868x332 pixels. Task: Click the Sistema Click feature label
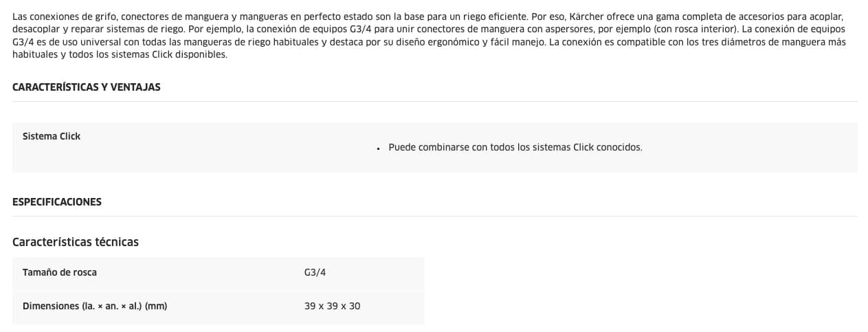coord(52,136)
